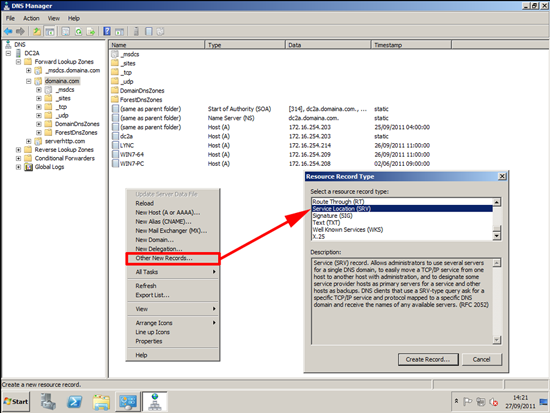The width and height of the screenshot is (550, 413).
Task: Click the Forward arrow toolbar icon
Action: [x=20, y=32]
